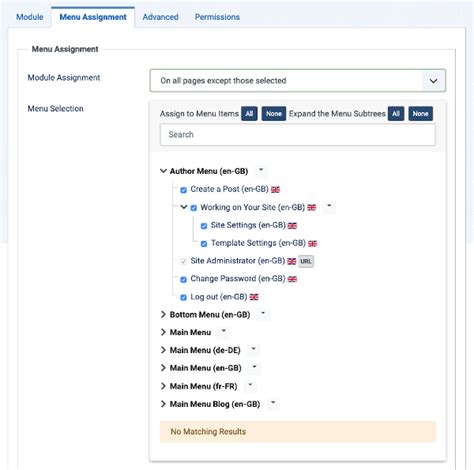Uncheck Create a Post (en-GB)
This screenshot has width=474, height=470.
pyautogui.click(x=183, y=190)
